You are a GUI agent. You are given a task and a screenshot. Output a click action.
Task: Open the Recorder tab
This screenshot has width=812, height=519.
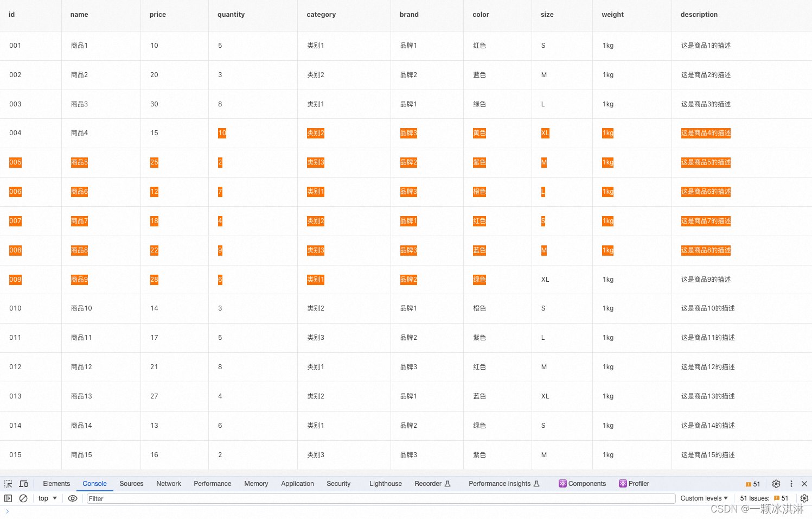coord(432,484)
